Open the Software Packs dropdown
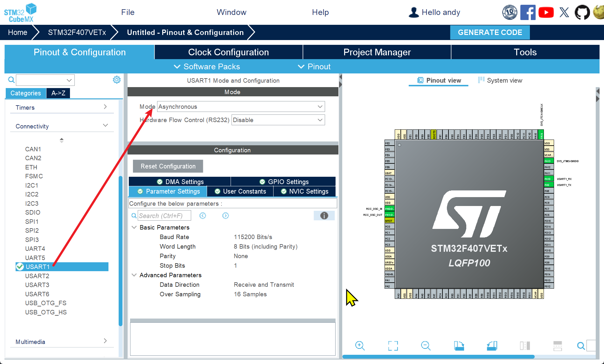The width and height of the screenshot is (604, 364). pos(207,66)
